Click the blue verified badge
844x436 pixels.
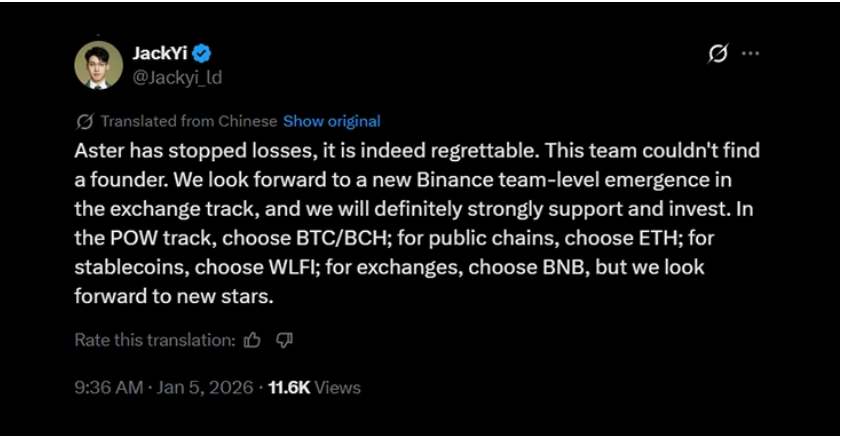(x=202, y=54)
